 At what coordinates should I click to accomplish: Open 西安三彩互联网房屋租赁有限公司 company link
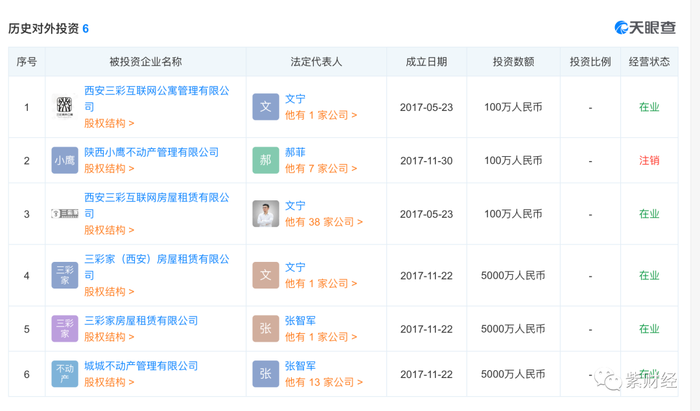[157, 205]
